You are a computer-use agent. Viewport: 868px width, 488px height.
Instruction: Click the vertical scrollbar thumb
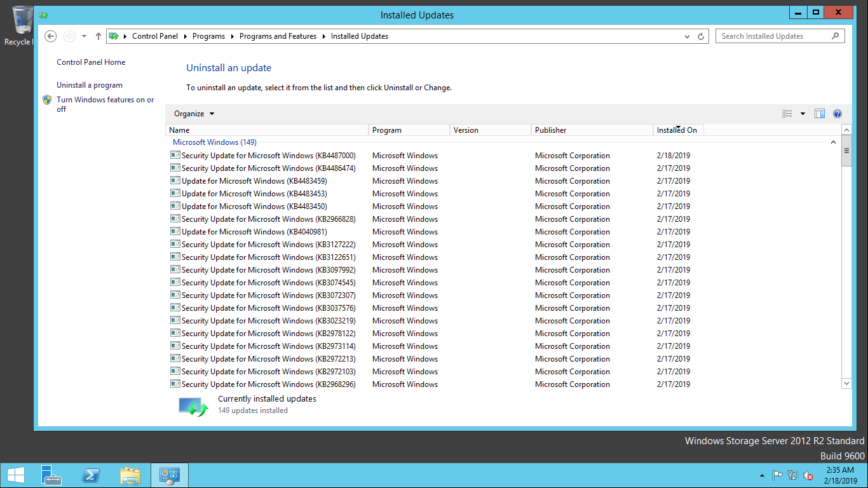pyautogui.click(x=846, y=151)
